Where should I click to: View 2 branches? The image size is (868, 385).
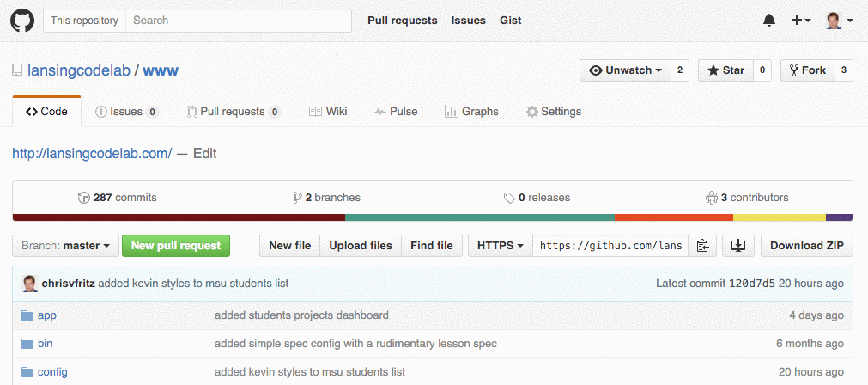click(326, 197)
